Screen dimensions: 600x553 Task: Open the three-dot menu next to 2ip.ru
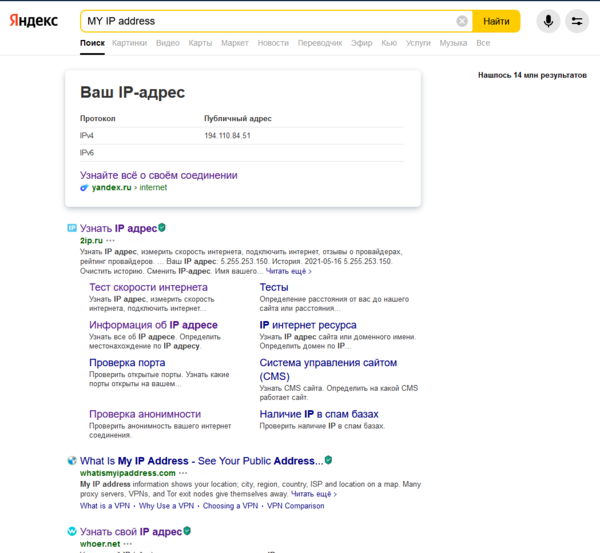tap(110, 240)
